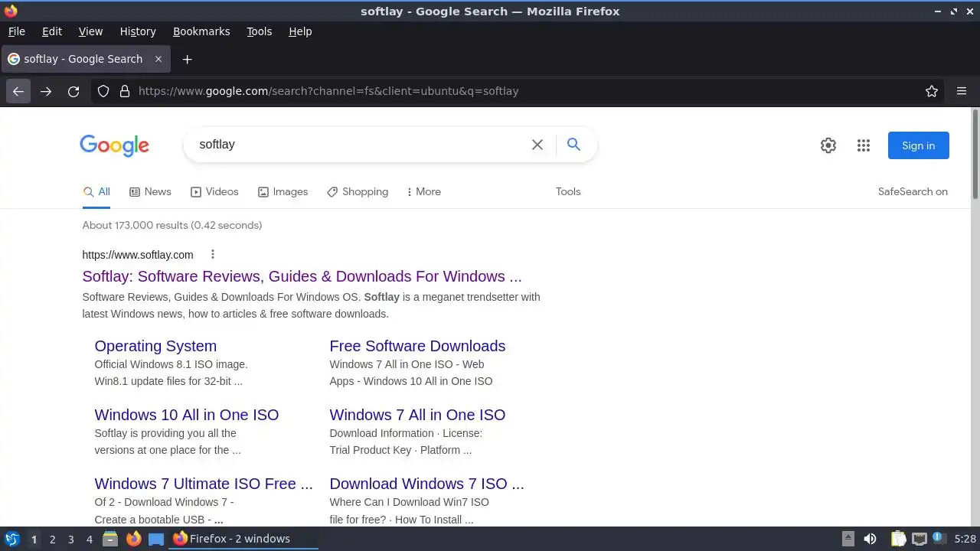Click the SafeSearch on setting
The height and width of the screenshot is (551, 980).
click(x=913, y=192)
